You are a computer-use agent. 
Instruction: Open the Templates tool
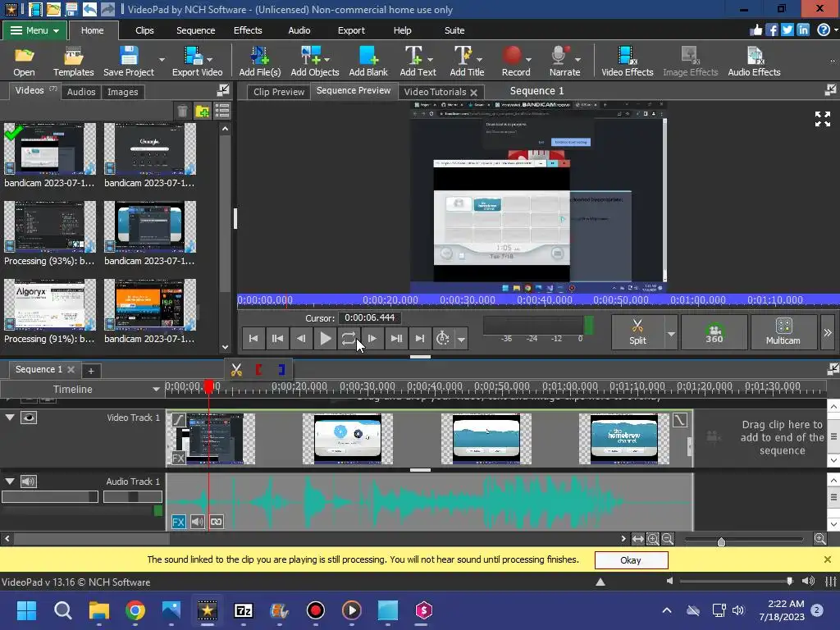(73, 61)
